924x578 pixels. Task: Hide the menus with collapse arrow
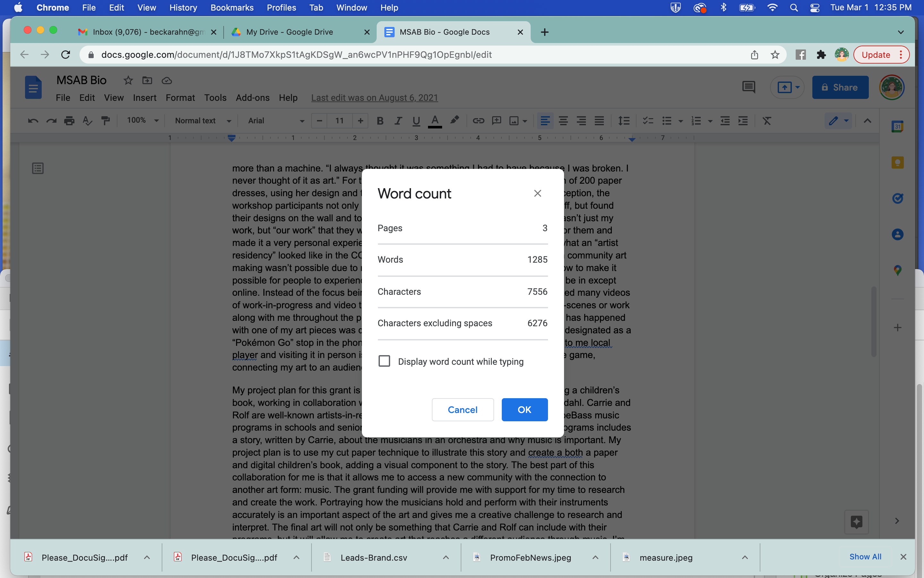pos(868,121)
